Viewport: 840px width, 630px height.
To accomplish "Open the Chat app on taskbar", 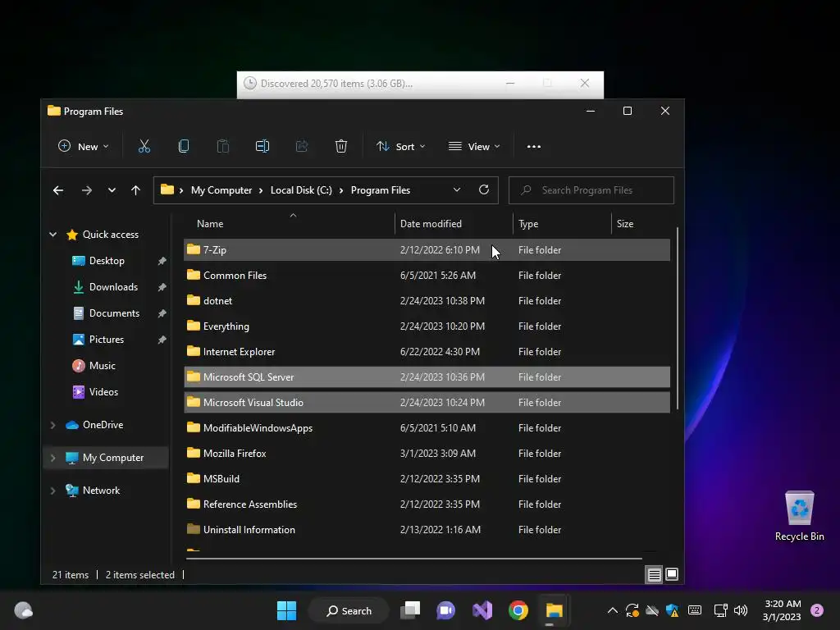I will click(445, 610).
